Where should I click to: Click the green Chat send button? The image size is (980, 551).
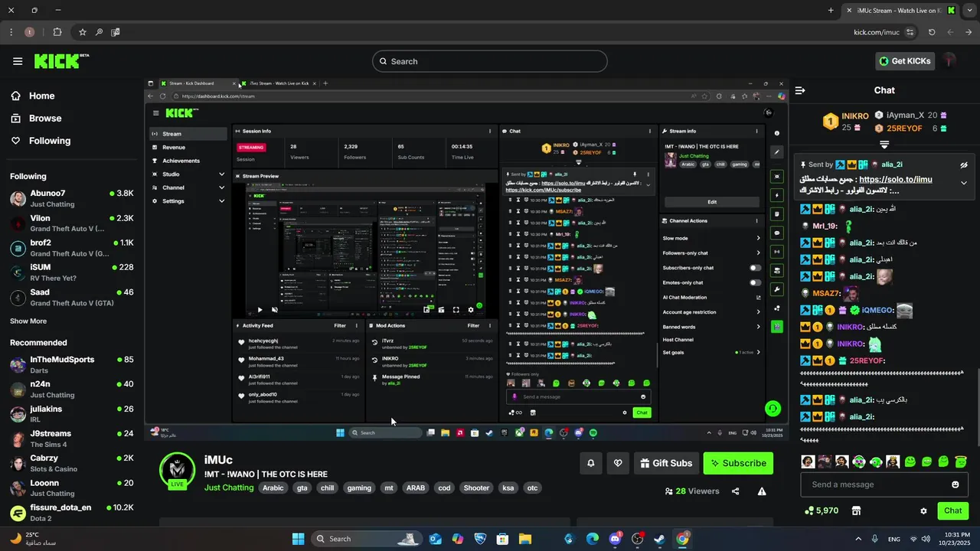coord(952,510)
